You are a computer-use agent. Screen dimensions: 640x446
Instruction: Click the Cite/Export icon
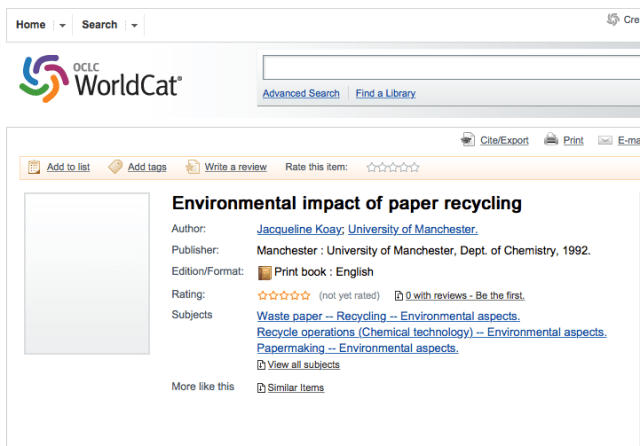[x=468, y=140]
